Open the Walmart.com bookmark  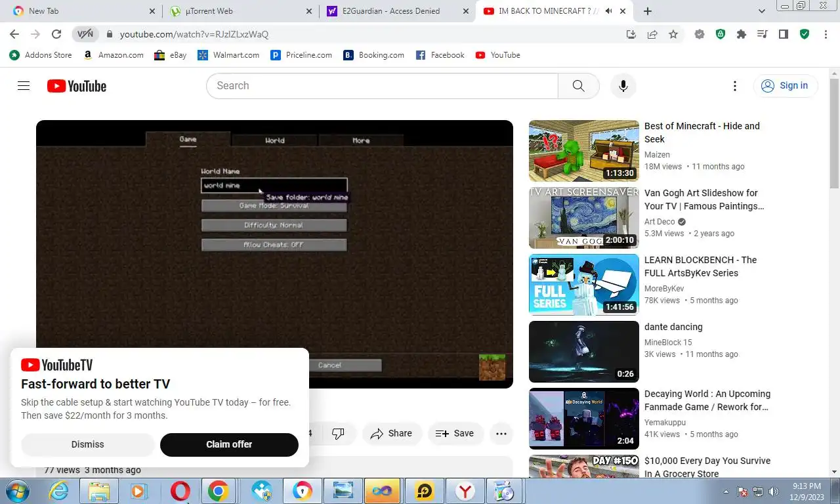(x=228, y=55)
